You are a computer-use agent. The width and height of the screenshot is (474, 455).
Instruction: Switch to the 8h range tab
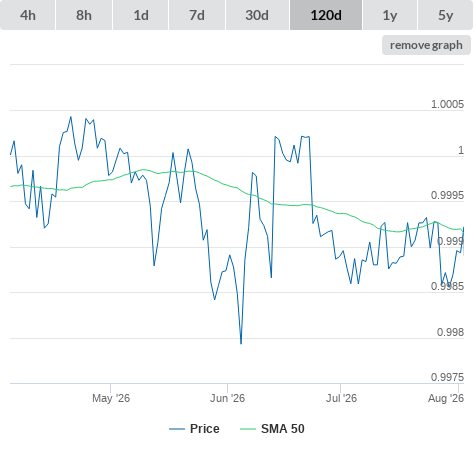(84, 15)
